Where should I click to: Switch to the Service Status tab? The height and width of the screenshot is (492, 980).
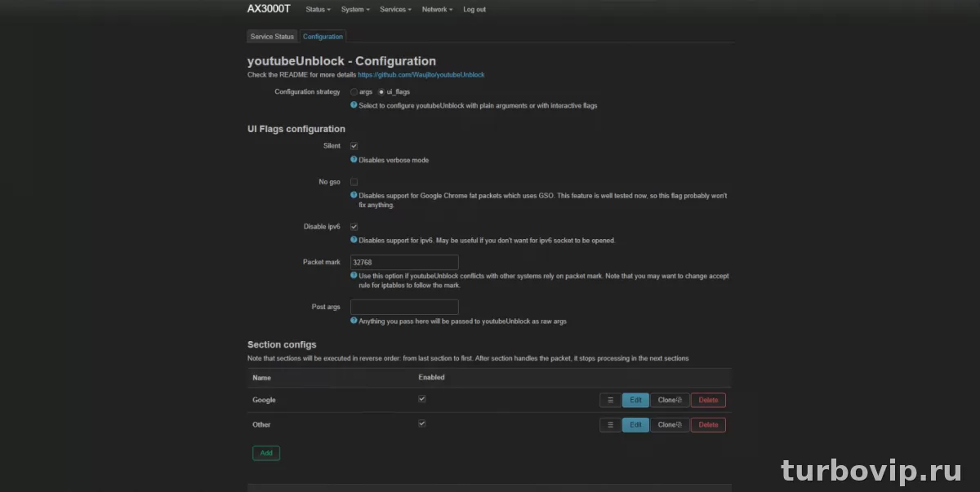click(x=272, y=37)
